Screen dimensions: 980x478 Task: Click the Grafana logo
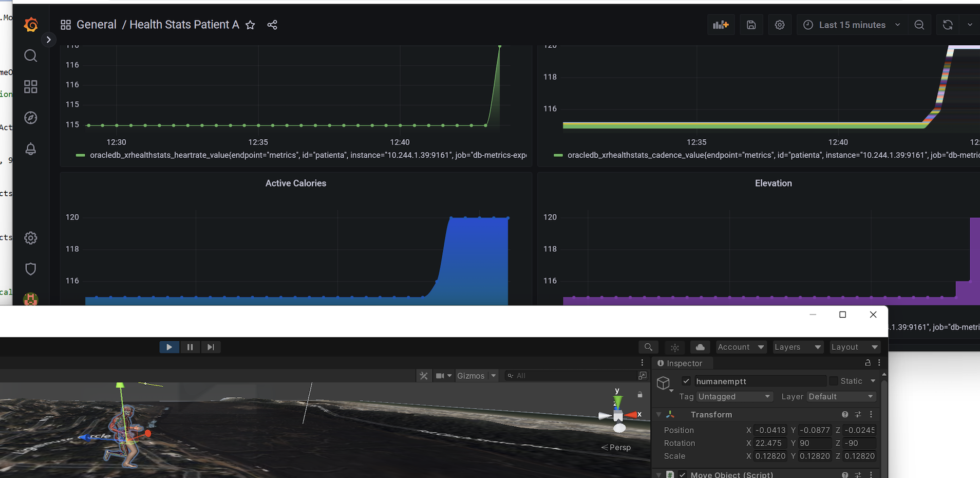[30, 24]
